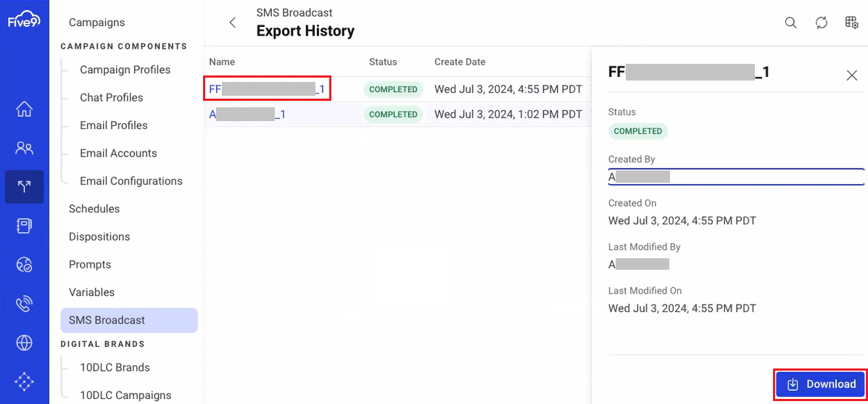Download the selected export file

pos(819,384)
